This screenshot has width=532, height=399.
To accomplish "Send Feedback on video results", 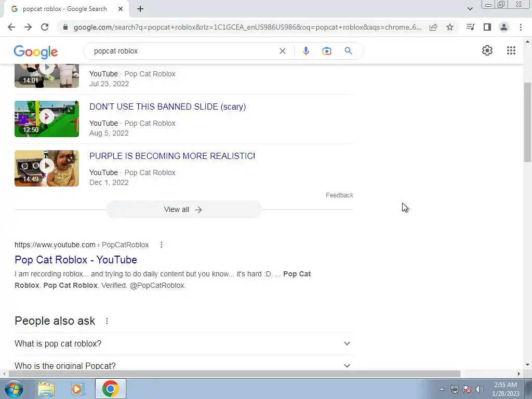I will click(x=339, y=195).
